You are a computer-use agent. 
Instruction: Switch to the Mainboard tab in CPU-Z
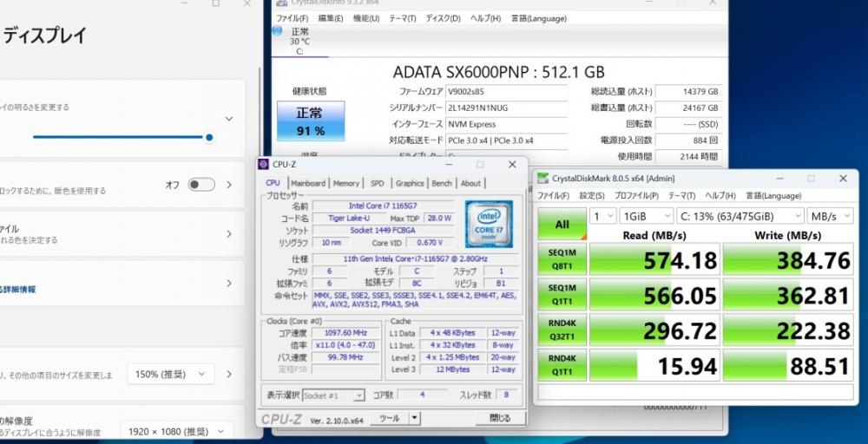tap(307, 183)
